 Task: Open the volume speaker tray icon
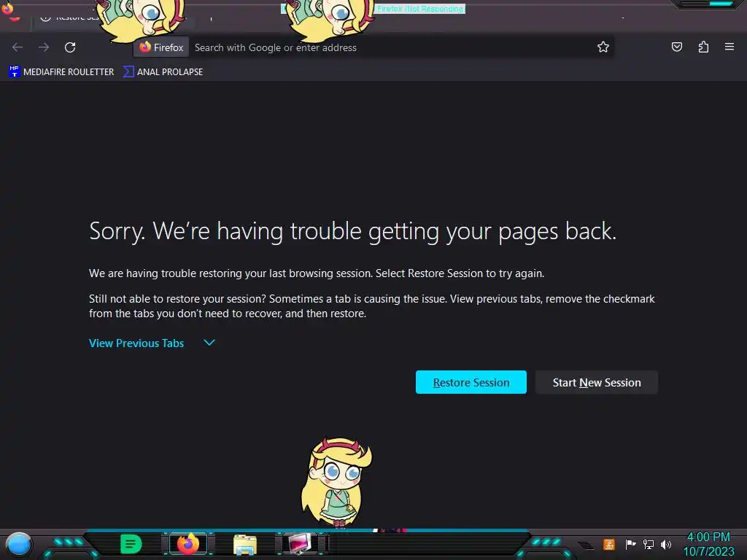point(665,544)
